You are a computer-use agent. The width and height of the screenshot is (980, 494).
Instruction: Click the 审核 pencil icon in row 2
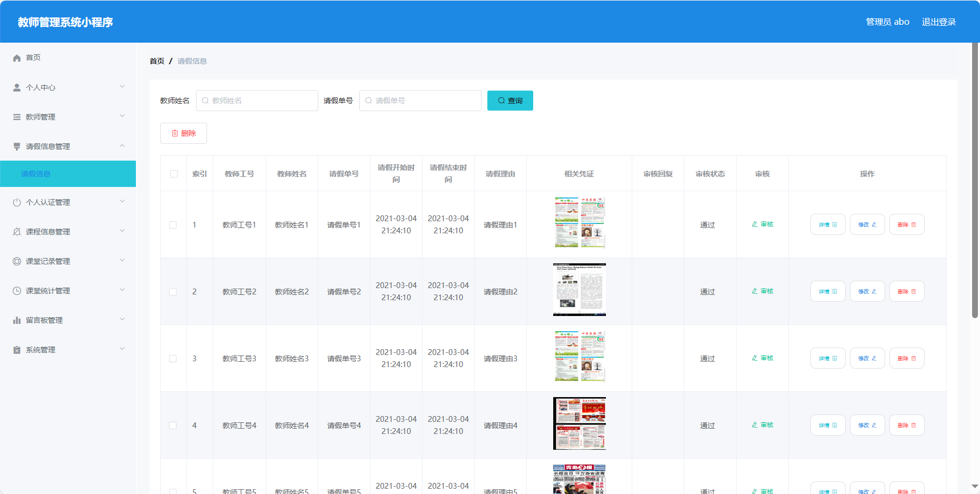tap(755, 291)
